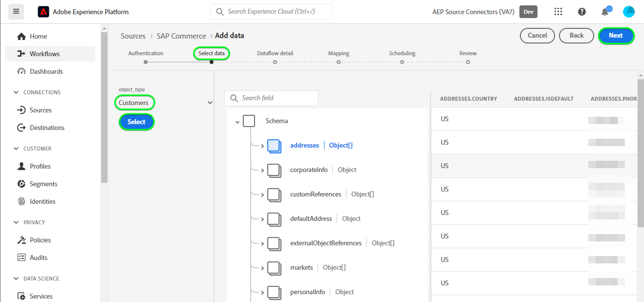Tick the corporateInfo checkbox
Viewport: 644px width, 302px height.
tap(274, 170)
